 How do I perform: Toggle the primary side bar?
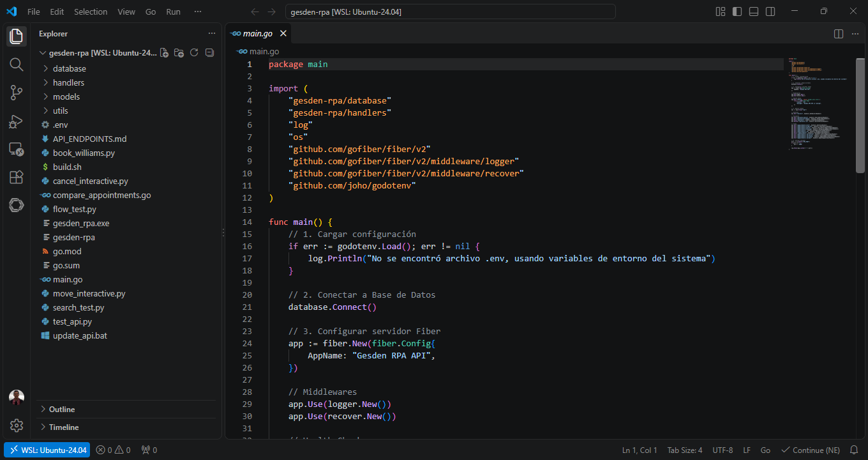point(737,11)
